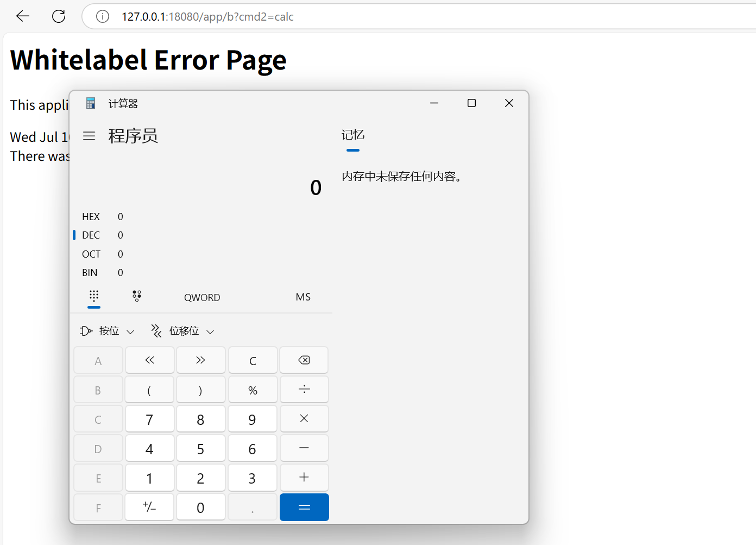Clear the display with the C button
The width and height of the screenshot is (756, 545).
tap(253, 360)
